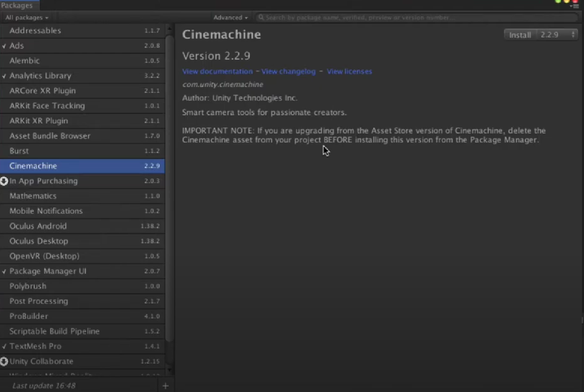Select the ARKit Face Tracking package
The width and height of the screenshot is (584, 392).
coord(82,106)
